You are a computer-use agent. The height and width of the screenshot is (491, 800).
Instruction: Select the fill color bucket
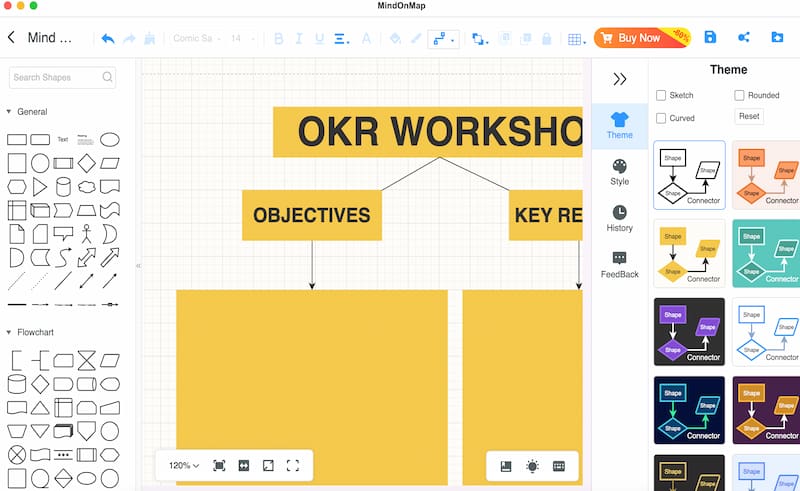tap(395, 38)
